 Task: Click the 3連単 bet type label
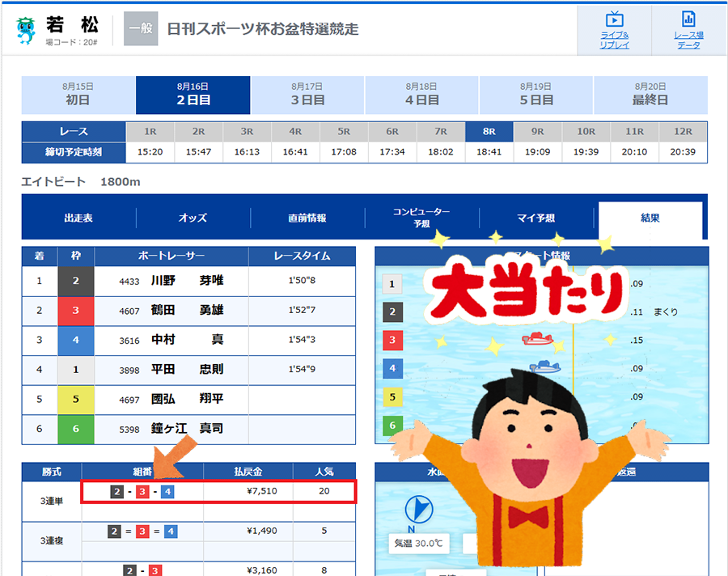(52, 501)
